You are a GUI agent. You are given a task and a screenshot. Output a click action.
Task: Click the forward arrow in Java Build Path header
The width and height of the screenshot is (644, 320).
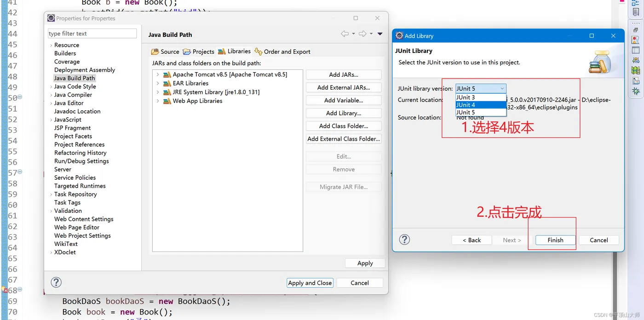point(362,34)
